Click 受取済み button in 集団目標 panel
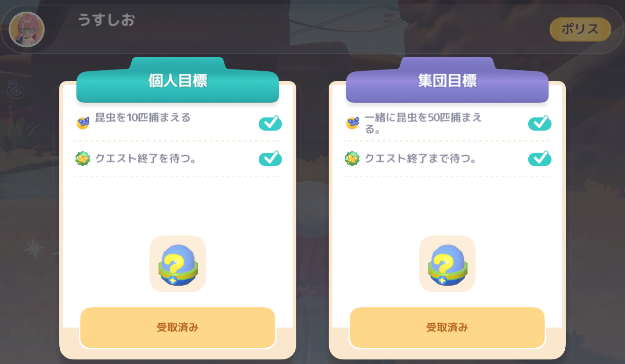The image size is (625, 364). pos(447,328)
